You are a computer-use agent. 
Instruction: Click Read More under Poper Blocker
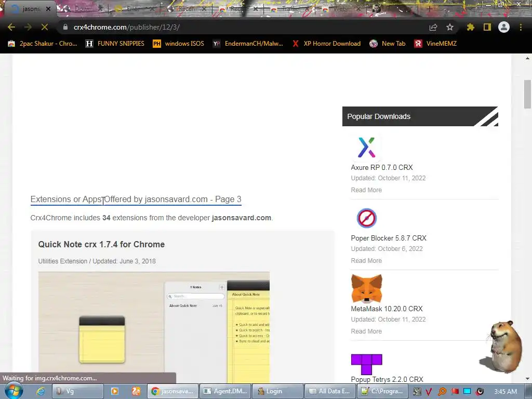click(x=366, y=261)
